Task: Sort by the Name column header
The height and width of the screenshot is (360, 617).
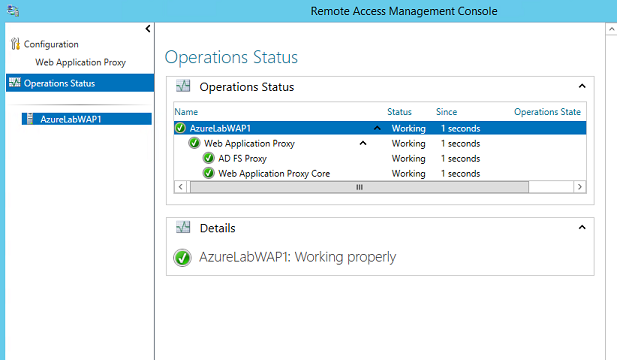Action: tap(186, 112)
